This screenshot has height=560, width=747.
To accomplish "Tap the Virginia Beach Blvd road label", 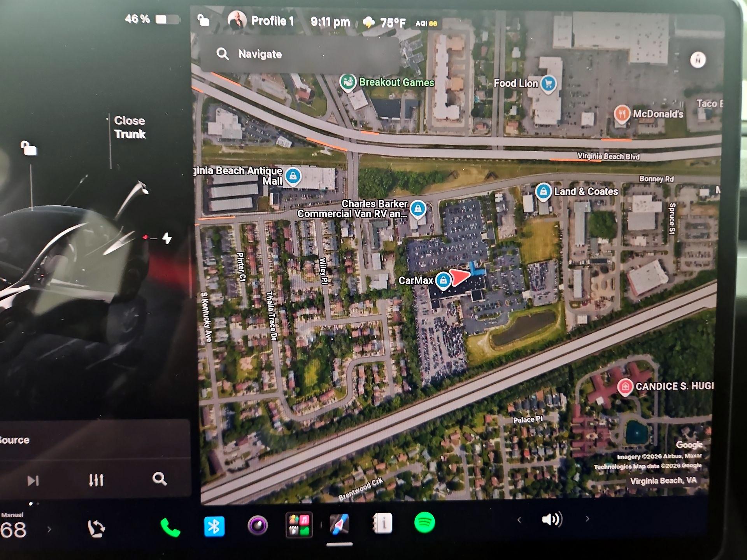I will (608, 156).
